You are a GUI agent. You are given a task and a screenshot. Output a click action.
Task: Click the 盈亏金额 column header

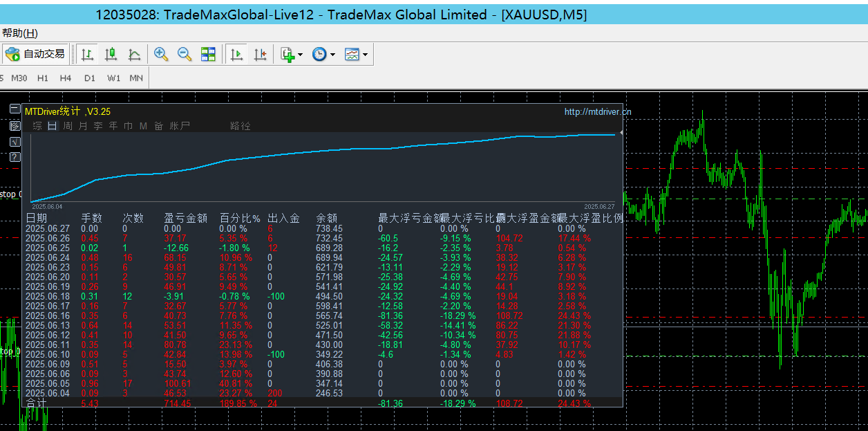(186, 218)
